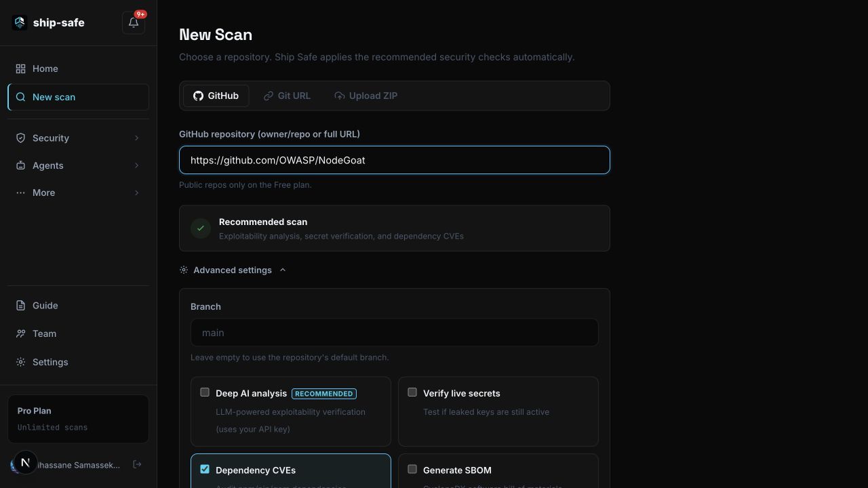Screen dimensions: 868x488
Task: Click the Advanced settings label
Action: point(233,270)
